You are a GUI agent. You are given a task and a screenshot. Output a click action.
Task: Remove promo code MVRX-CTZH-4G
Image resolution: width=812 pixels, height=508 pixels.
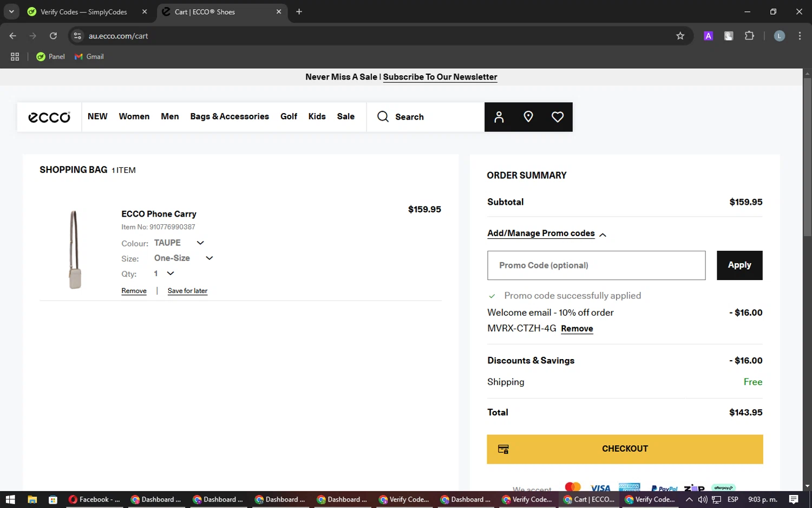point(577,329)
